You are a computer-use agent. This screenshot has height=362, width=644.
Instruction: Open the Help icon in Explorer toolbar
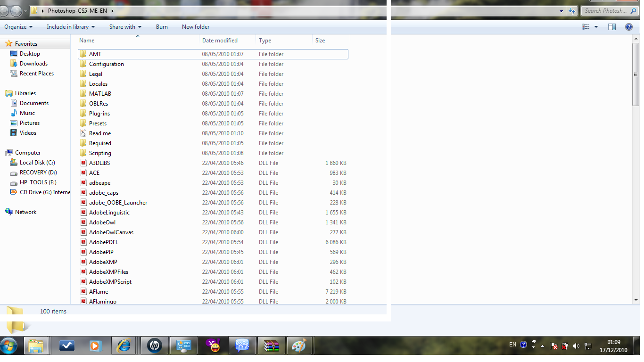628,27
